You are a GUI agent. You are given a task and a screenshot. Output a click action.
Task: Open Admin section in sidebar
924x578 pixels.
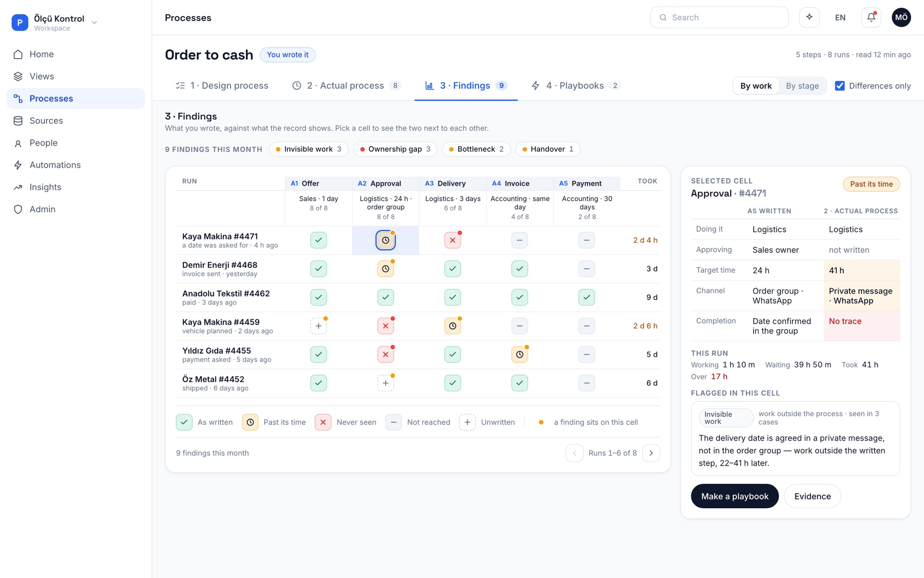tap(76, 209)
